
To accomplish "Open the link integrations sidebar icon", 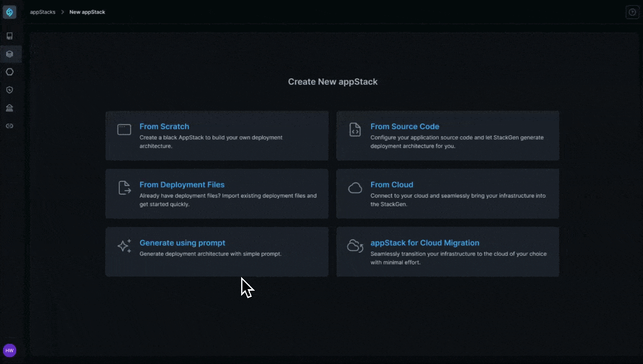I will 10,126.
